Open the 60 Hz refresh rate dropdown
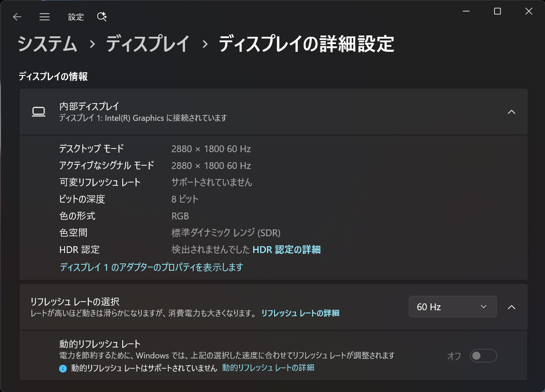The image size is (545, 392). [452, 307]
